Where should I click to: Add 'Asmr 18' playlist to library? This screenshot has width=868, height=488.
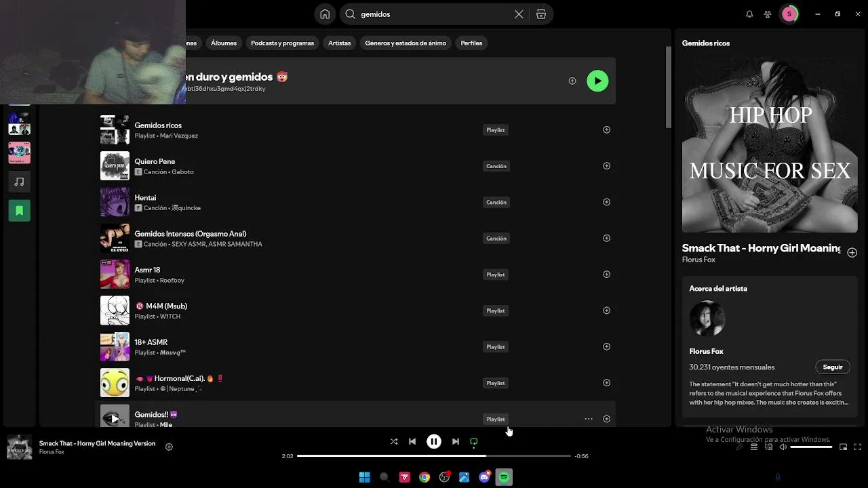(606, 274)
